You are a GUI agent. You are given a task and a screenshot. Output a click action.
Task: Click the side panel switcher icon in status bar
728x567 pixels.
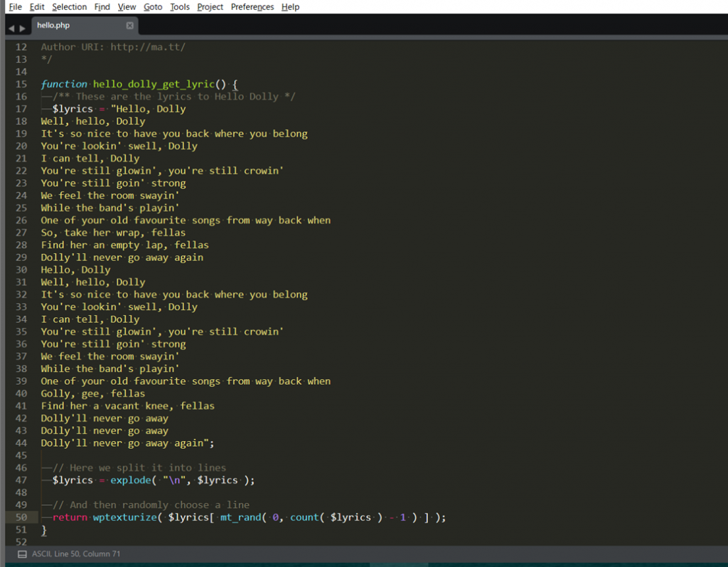[22, 554]
